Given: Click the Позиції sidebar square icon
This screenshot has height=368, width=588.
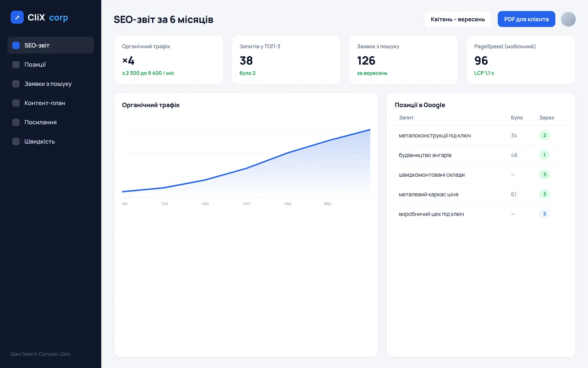Looking at the screenshot, I should tap(16, 65).
